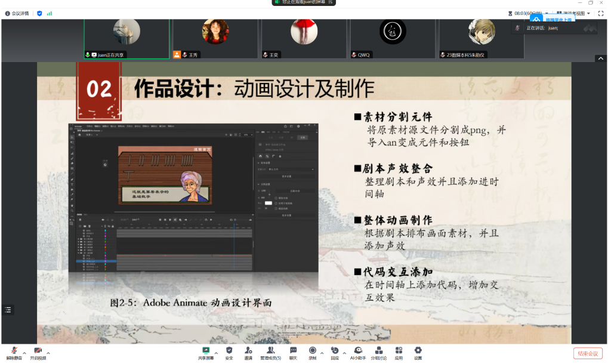Open the 安全 security icon
The height and width of the screenshot is (364, 608).
[229, 351]
